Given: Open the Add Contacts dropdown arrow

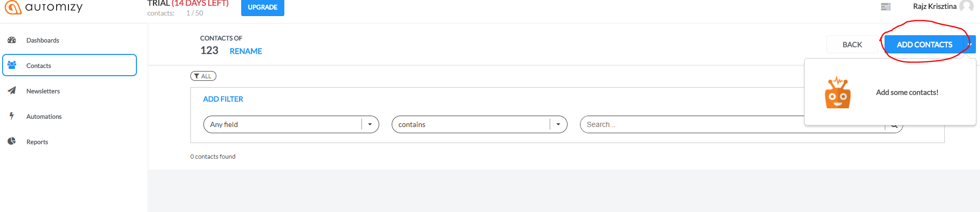Looking at the screenshot, I should coord(970,45).
